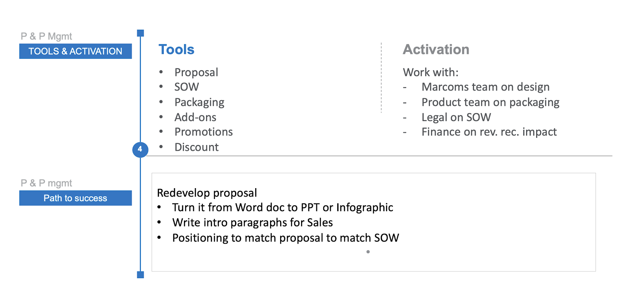
Task: Click the numbered circle 4 marker
Action: [140, 150]
